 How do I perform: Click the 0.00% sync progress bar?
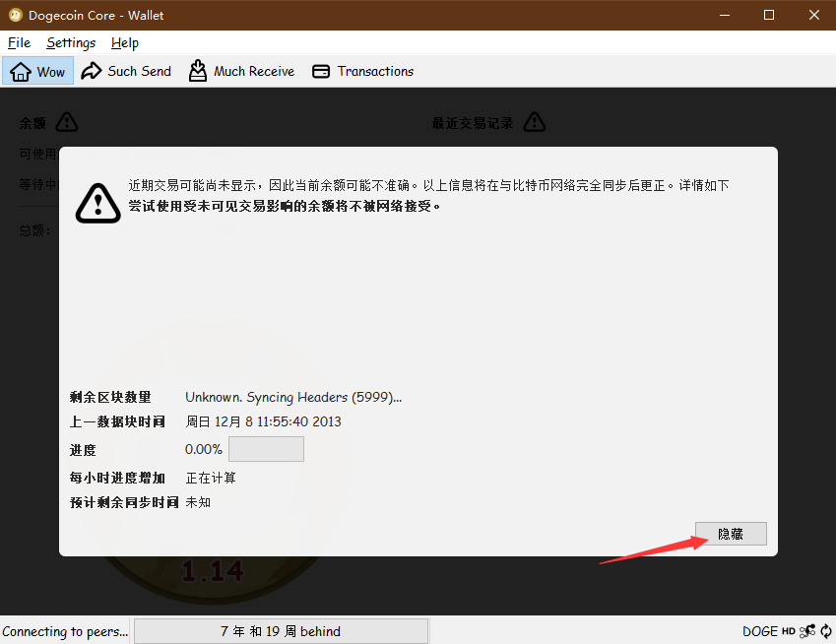[x=266, y=449]
